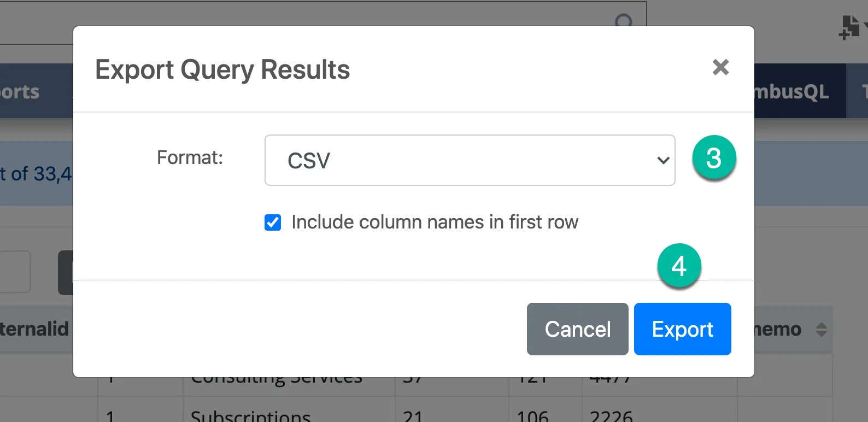Image resolution: width=868 pixels, height=422 pixels.
Task: Switch to the NimbusQL tab
Action: point(791,91)
